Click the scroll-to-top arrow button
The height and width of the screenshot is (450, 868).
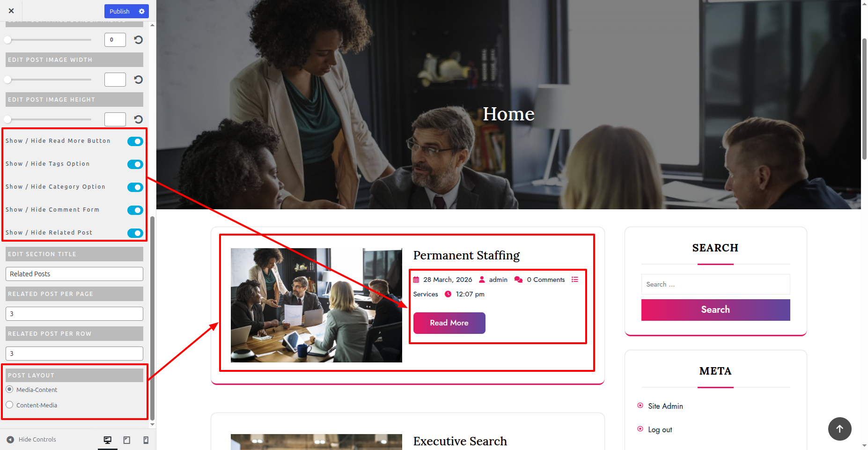pos(839,428)
